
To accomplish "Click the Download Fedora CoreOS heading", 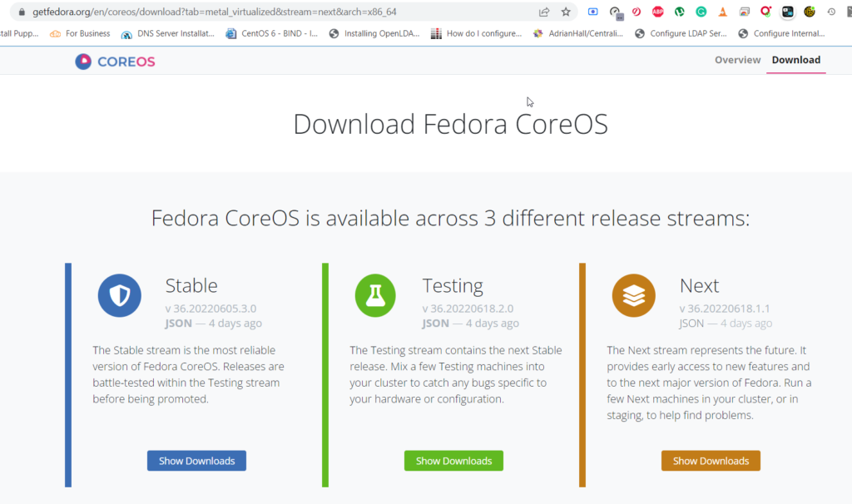I will [x=450, y=124].
